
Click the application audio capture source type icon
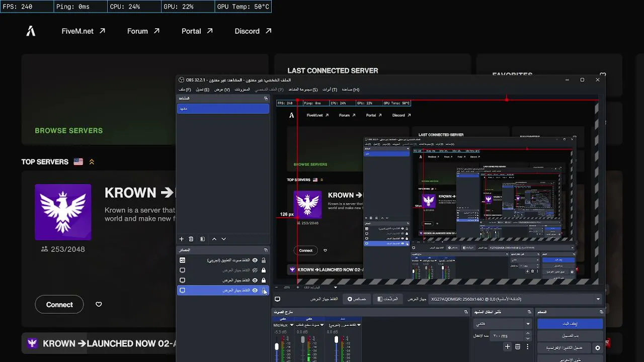click(183, 260)
